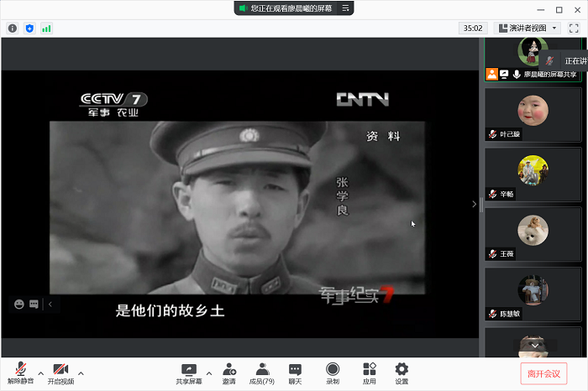Start recording with the 录制 button
Image resolution: width=588 pixels, height=391 pixels.
coord(333,373)
